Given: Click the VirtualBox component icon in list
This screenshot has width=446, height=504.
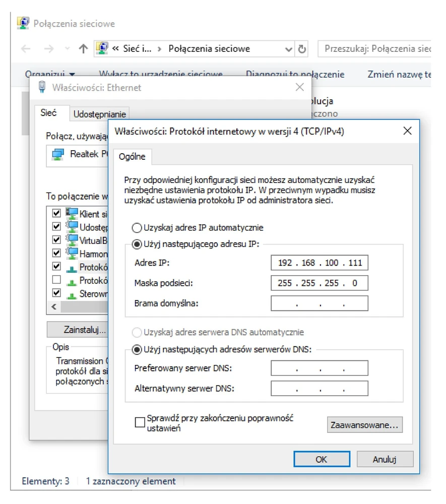Looking at the screenshot, I should point(72,239).
